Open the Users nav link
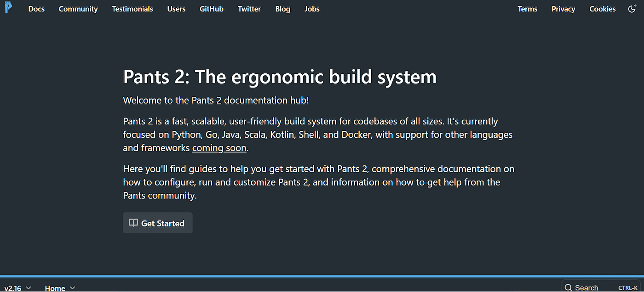The height and width of the screenshot is (292, 644). tap(176, 9)
